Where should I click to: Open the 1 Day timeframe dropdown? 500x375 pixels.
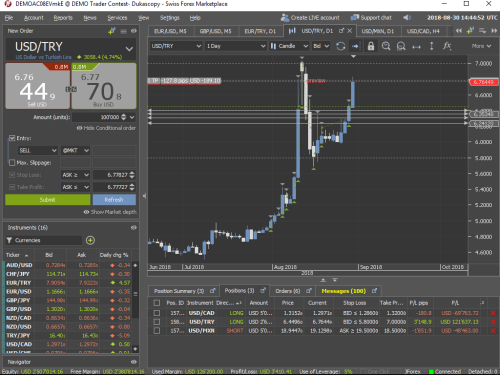[235, 46]
